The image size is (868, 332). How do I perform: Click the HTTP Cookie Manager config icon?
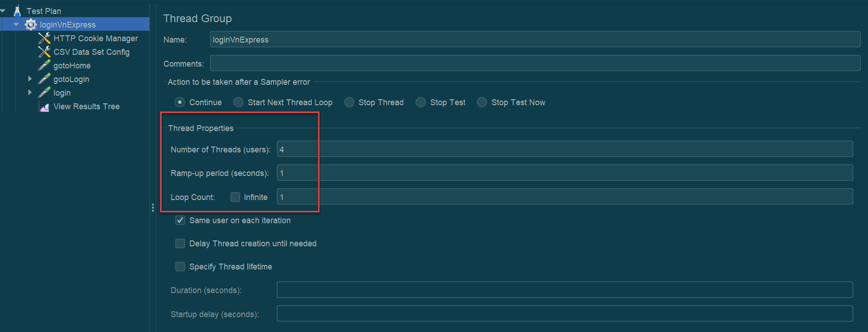pyautogui.click(x=44, y=38)
